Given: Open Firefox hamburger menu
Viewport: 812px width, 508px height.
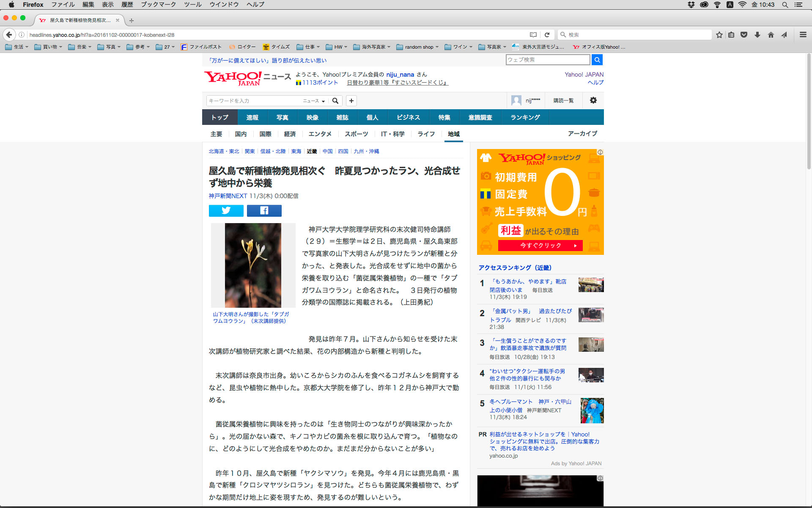Looking at the screenshot, I should point(803,35).
